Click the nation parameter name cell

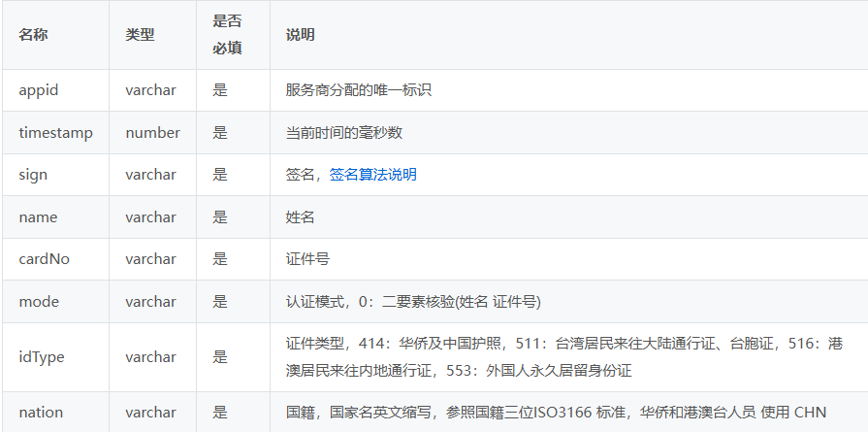pos(41,413)
